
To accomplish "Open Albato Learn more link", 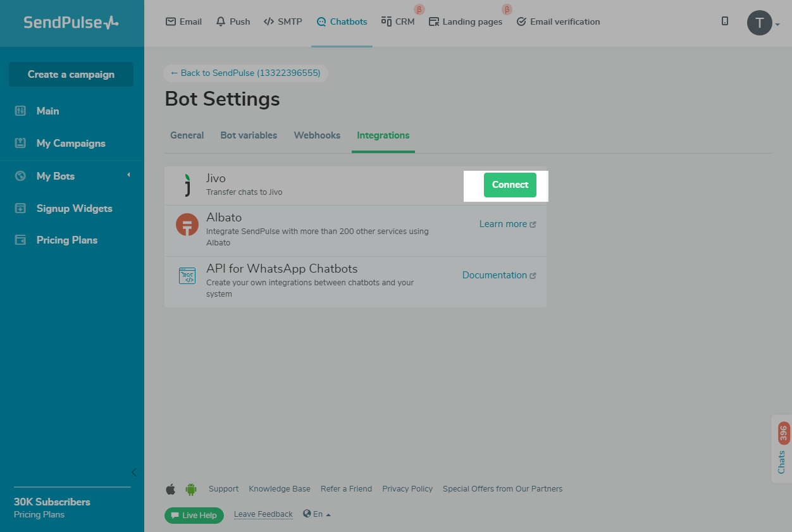I will [507, 224].
